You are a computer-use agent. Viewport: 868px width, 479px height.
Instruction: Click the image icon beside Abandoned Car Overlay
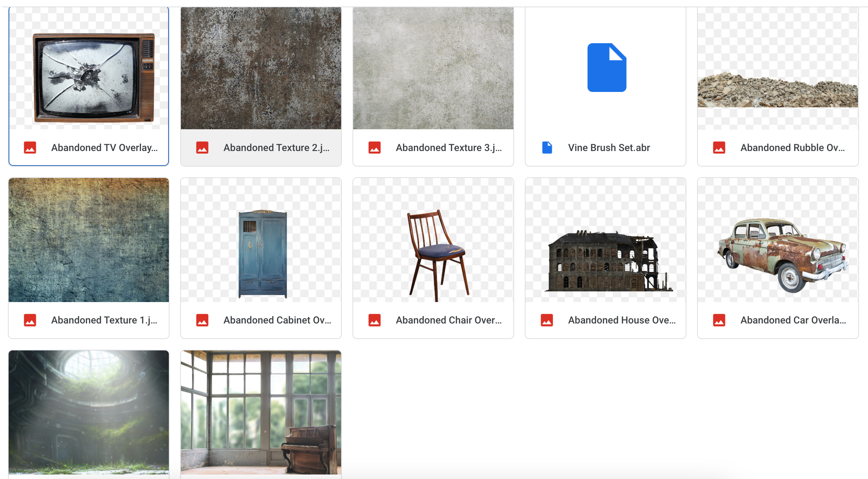719,320
